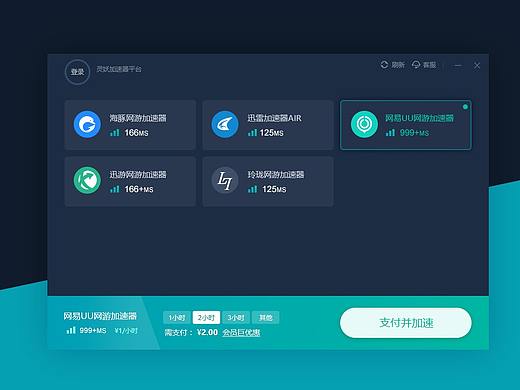
Task: Choose the 3小时 duration option
Action: coord(236,317)
